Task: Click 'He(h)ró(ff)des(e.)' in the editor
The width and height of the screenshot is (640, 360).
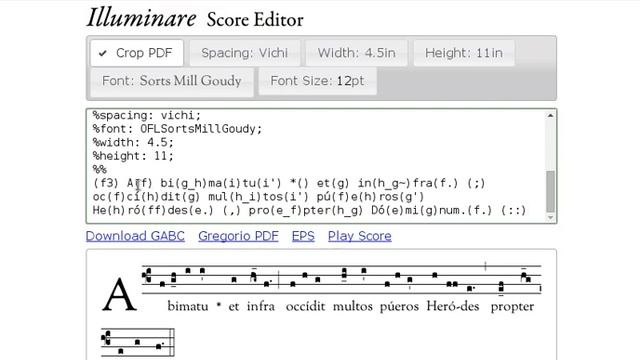Action: 153,211
